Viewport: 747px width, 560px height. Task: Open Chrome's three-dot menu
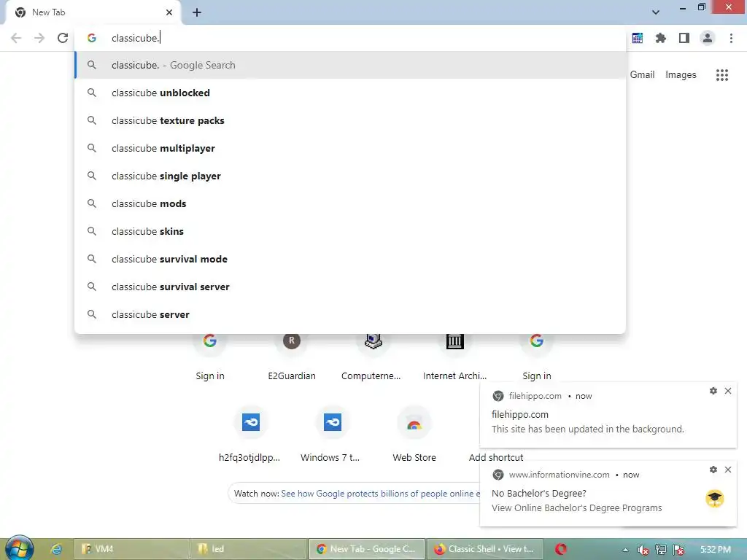731,38
